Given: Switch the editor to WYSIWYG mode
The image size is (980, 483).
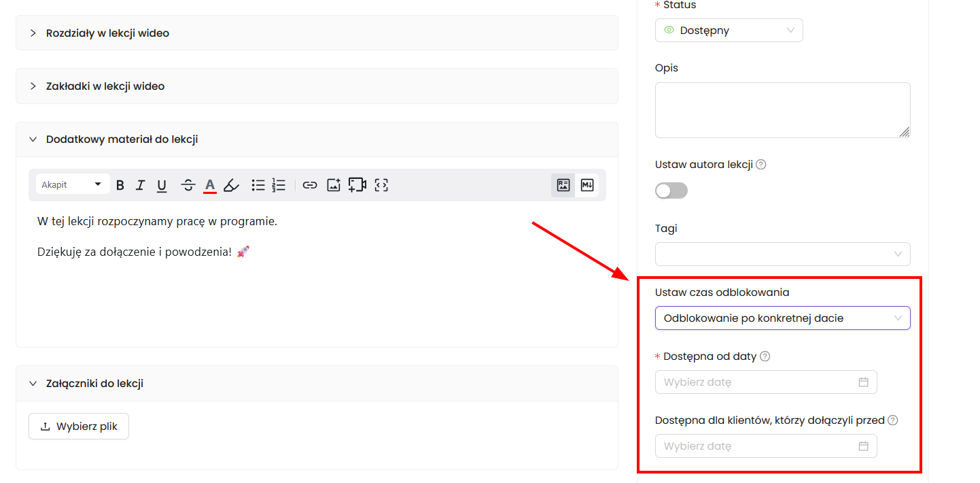Looking at the screenshot, I should pos(563,185).
